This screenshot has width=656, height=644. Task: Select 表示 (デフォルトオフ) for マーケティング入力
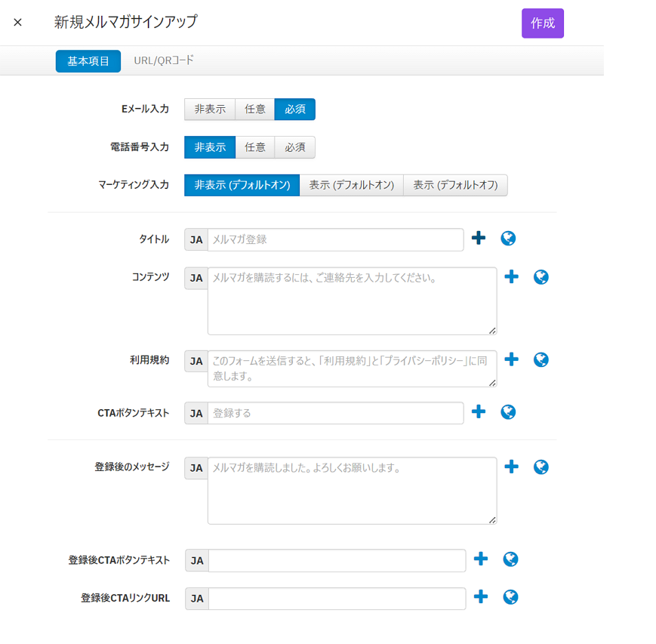pos(455,185)
